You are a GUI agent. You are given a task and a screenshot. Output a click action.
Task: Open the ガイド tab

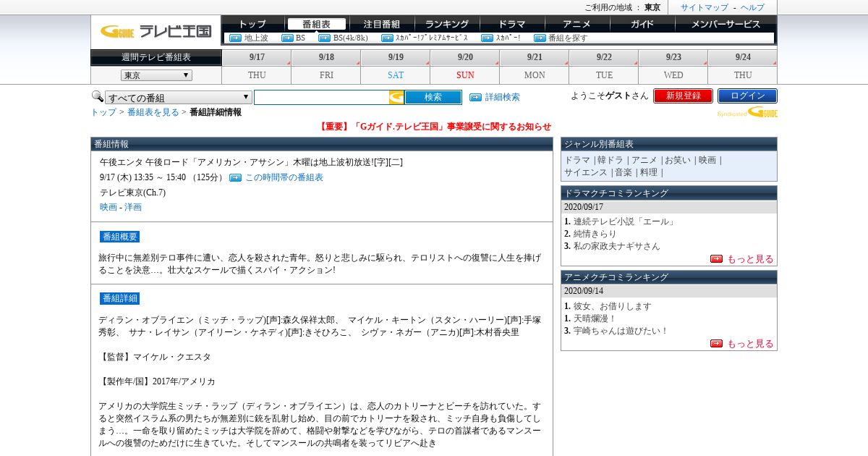pyautogui.click(x=642, y=24)
